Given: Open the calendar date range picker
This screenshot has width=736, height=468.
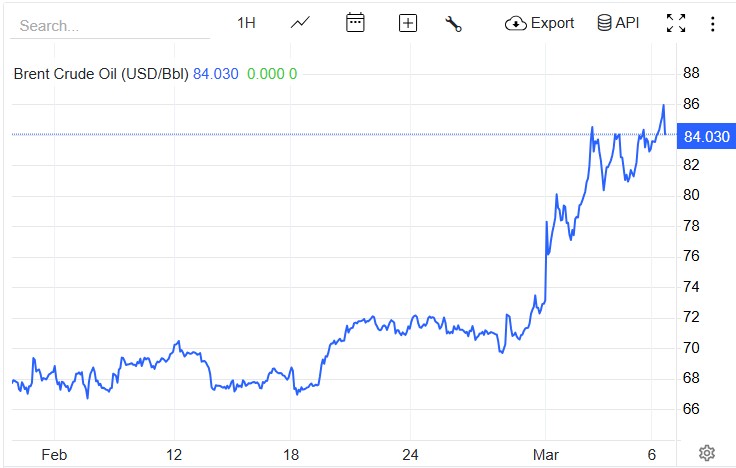Looking at the screenshot, I should pos(355,23).
